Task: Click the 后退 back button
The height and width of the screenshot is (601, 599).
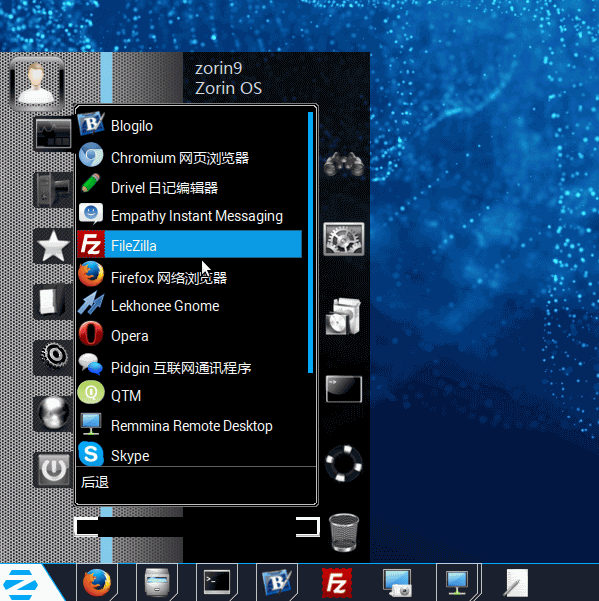Action: (x=95, y=482)
